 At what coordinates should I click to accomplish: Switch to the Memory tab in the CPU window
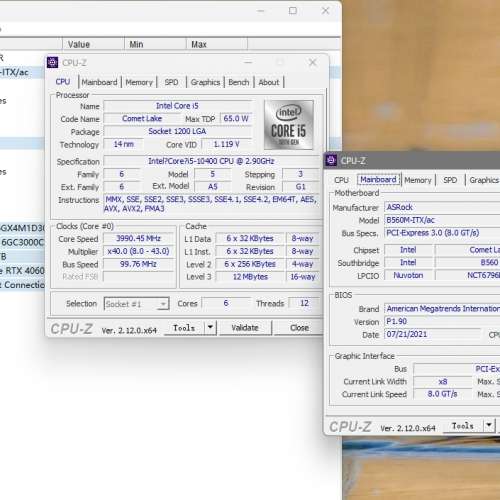coord(139,82)
